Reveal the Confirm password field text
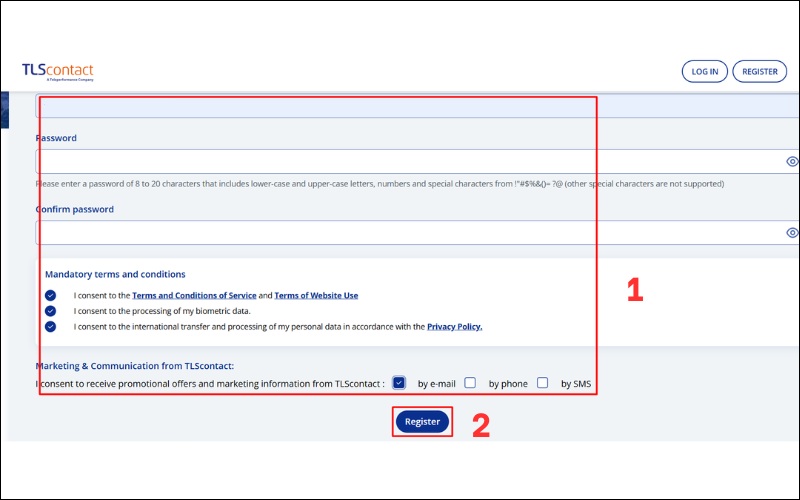Image resolution: width=800 pixels, height=500 pixels. 792,233
